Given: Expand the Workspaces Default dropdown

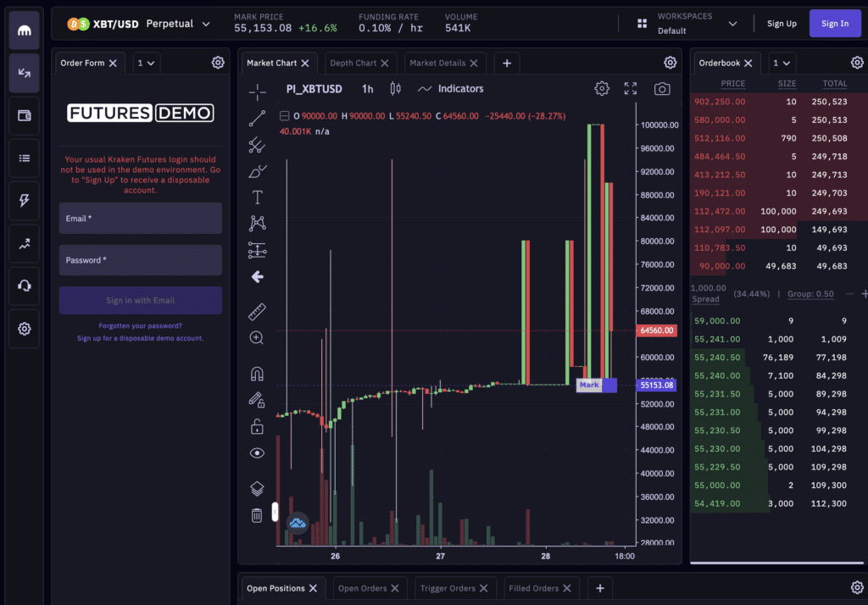Looking at the screenshot, I should click(698, 24).
